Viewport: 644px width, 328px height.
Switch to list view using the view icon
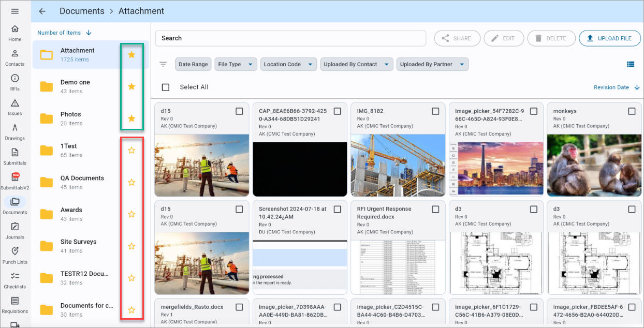click(631, 64)
